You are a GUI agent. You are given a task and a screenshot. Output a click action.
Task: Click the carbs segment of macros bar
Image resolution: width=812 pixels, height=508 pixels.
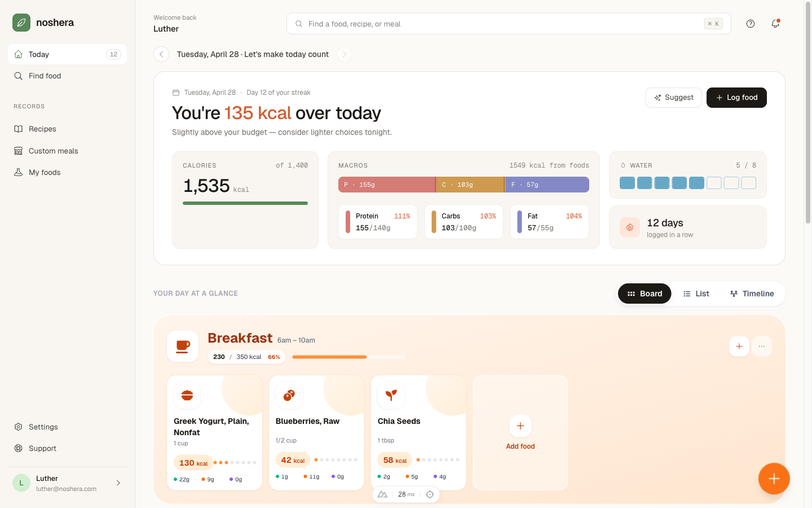pyautogui.click(x=470, y=185)
